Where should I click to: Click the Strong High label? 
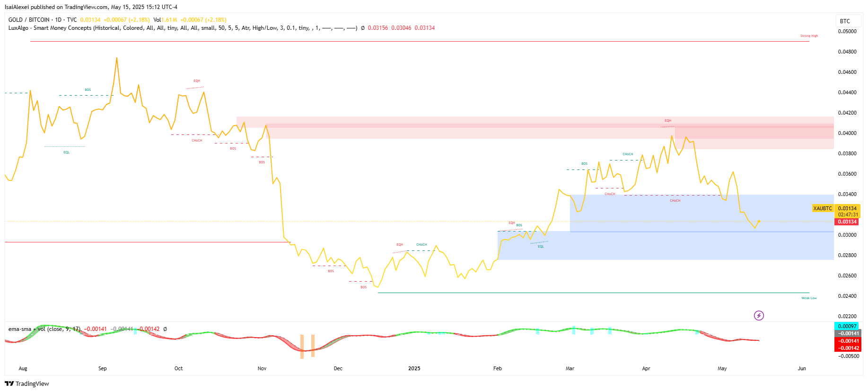[809, 36]
